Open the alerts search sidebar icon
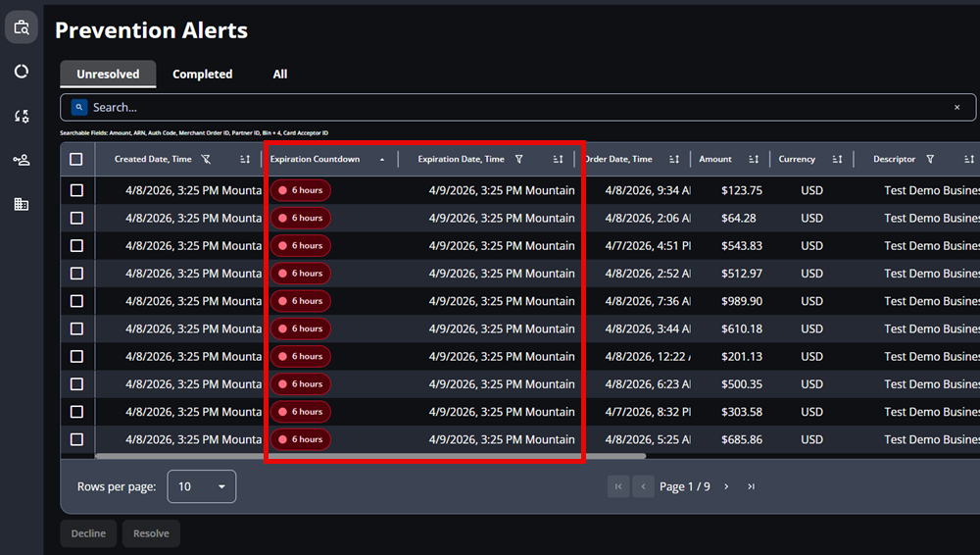This screenshot has height=555, width=980. pos(22,26)
